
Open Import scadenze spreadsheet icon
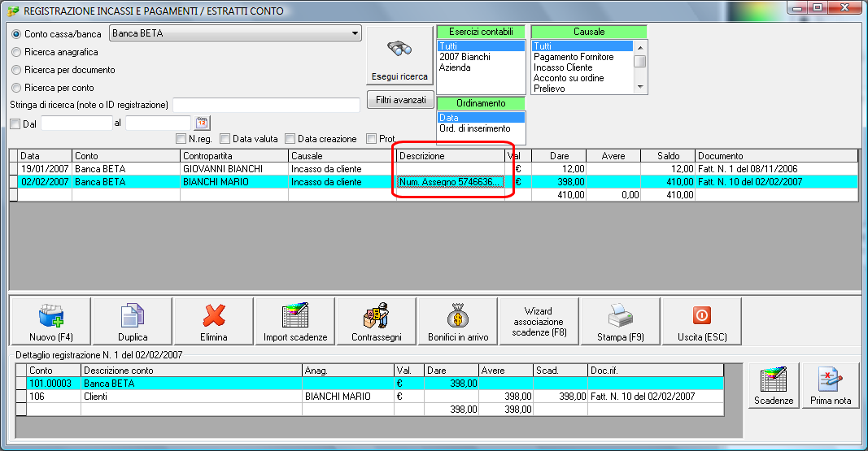pyautogui.click(x=295, y=315)
